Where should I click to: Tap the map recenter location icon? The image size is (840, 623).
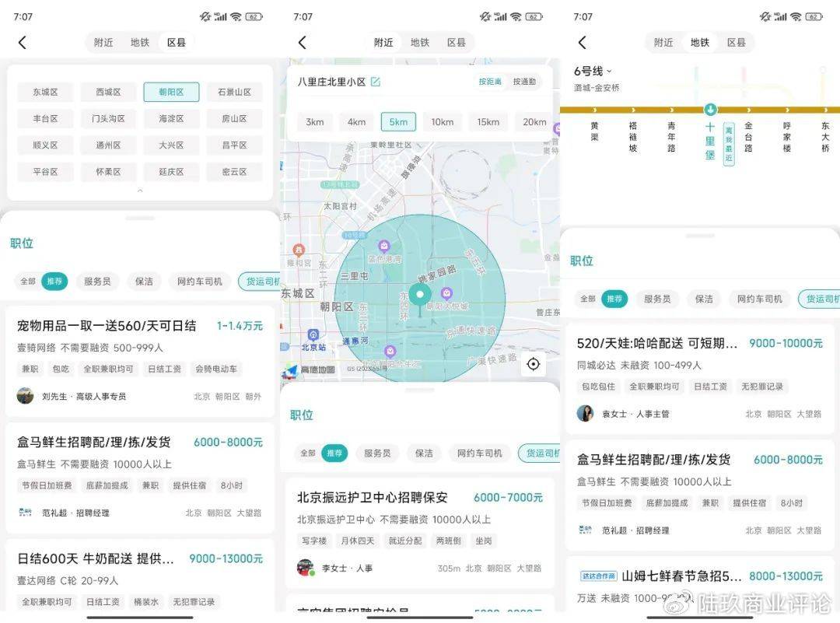[533, 364]
